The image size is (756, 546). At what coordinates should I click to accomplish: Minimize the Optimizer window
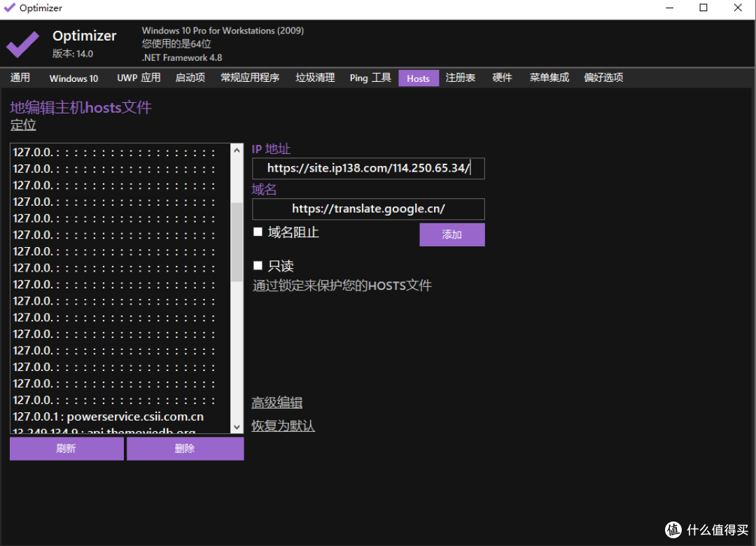(669, 8)
